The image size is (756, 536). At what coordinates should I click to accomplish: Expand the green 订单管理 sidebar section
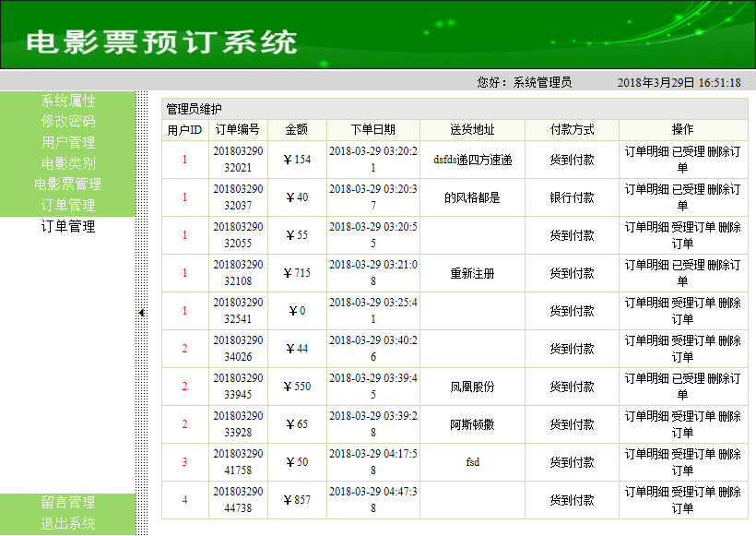pyautogui.click(x=68, y=205)
